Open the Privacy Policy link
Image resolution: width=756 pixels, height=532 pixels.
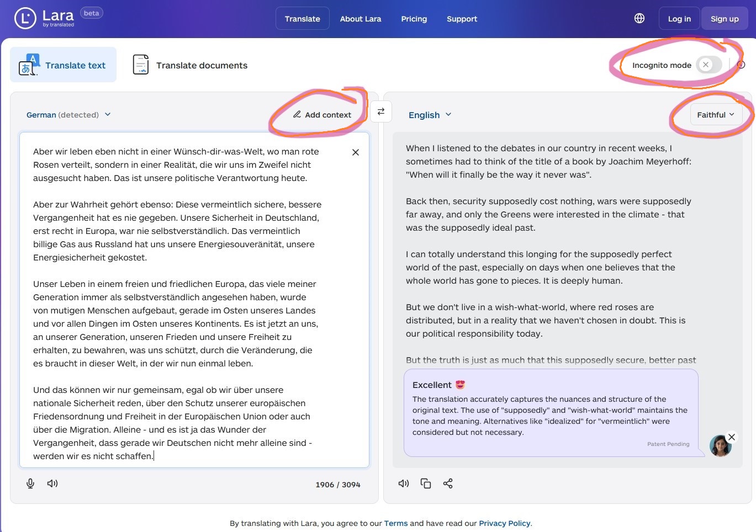[x=505, y=523]
